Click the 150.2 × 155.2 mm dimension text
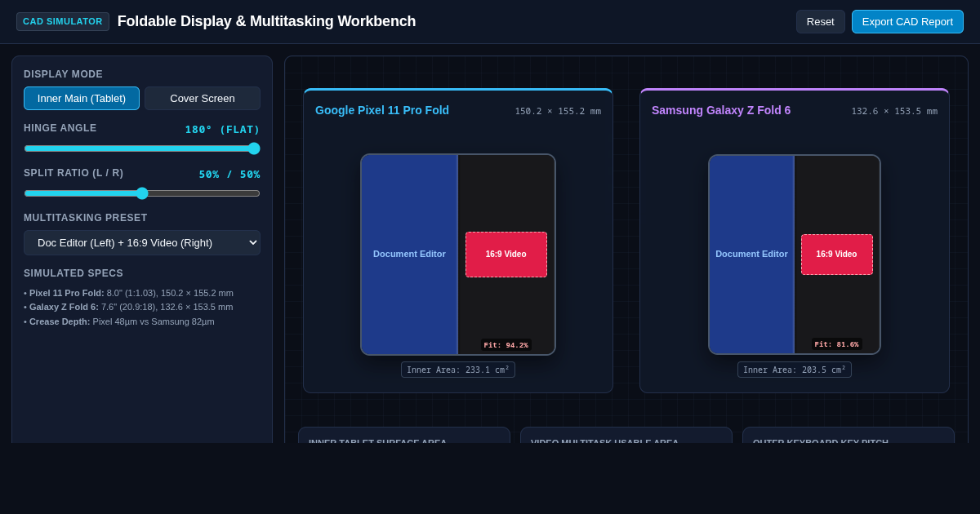This screenshot has height=514, width=980. tap(558, 111)
